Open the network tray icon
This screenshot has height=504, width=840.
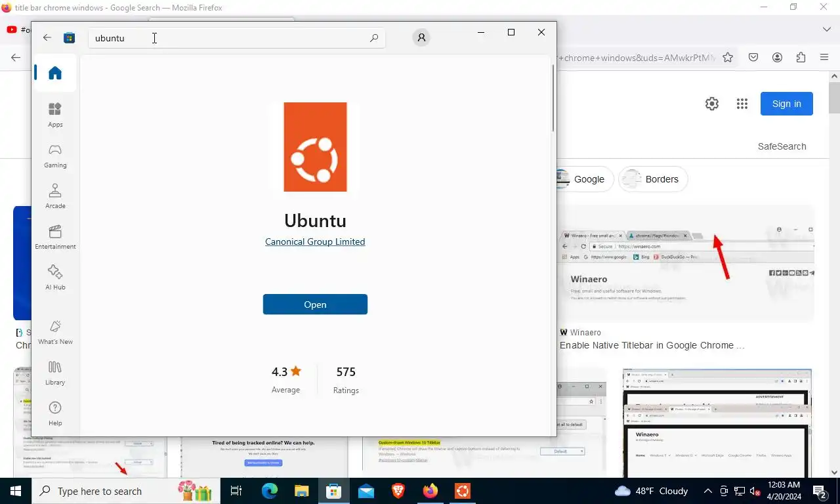739,491
